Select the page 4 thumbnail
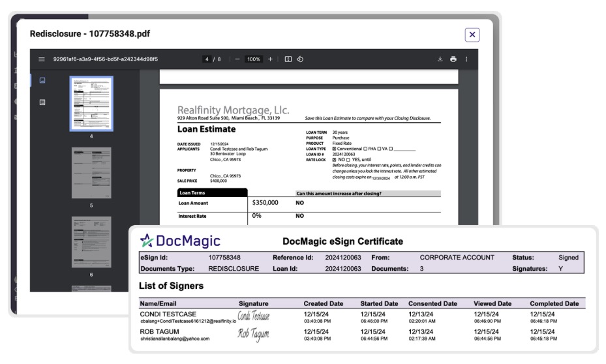The width and height of the screenshot is (606, 364). click(x=91, y=104)
